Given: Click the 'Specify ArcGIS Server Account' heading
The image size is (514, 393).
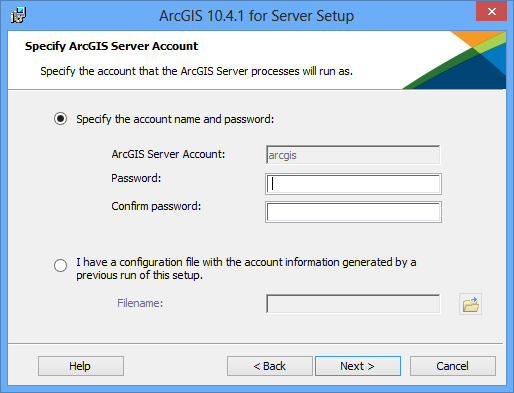Looking at the screenshot, I should point(111,46).
